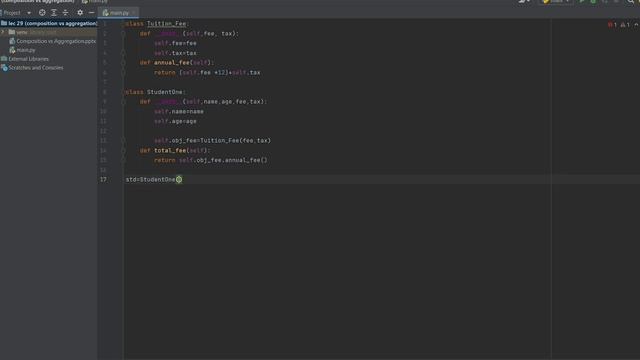Click self.obj_fee=Tuition_Fee(fee,tax) line
This screenshot has width=640, height=360.
(212, 140)
